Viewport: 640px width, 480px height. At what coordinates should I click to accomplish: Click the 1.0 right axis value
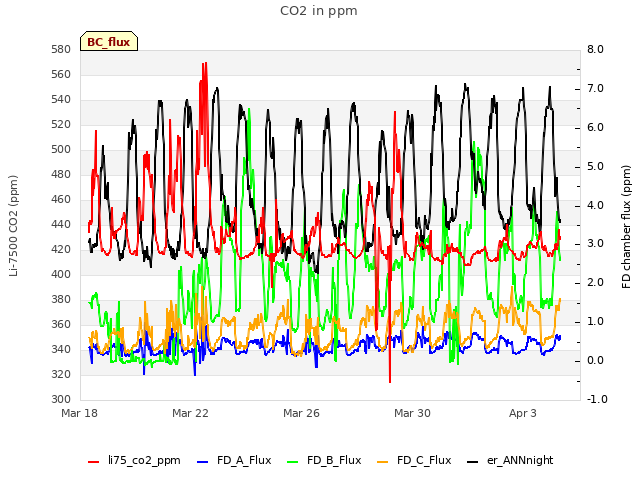pyautogui.click(x=596, y=322)
